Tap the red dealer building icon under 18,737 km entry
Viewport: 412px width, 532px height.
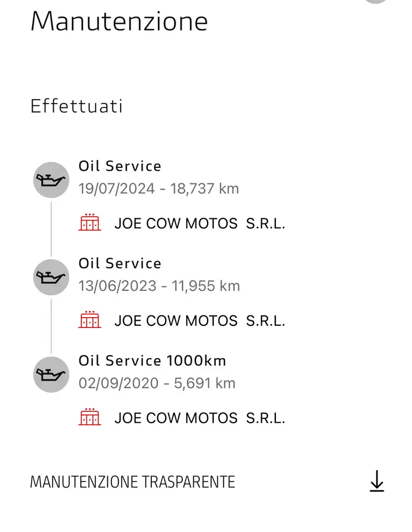point(90,222)
